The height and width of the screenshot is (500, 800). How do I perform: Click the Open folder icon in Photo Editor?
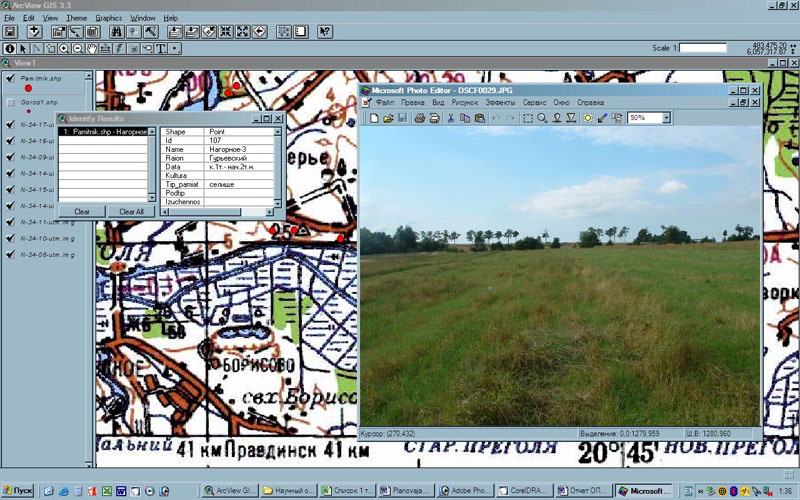(387, 118)
